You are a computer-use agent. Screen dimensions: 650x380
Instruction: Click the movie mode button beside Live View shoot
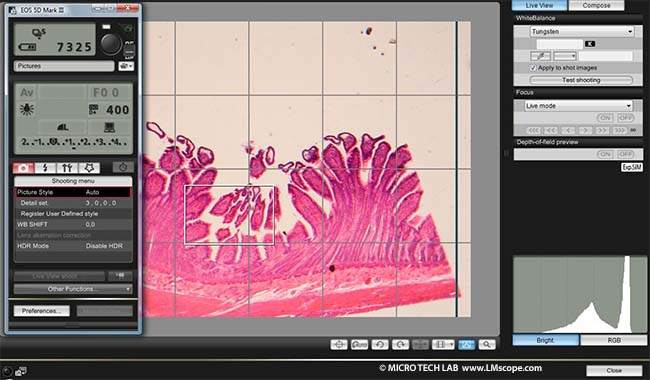[120, 276]
